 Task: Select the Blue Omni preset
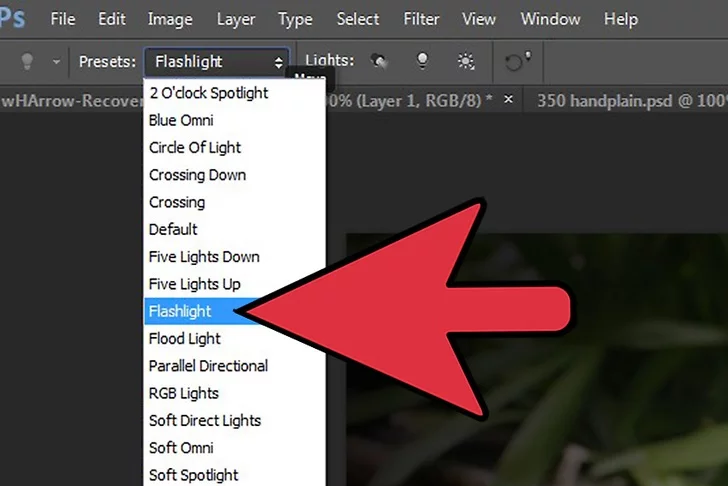[181, 120]
